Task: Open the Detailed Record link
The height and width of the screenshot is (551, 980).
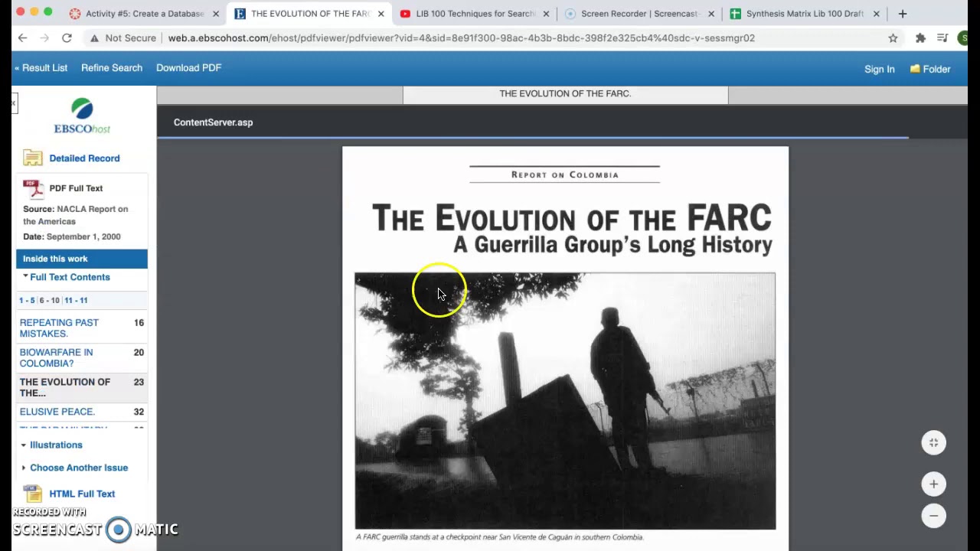Action: pyautogui.click(x=84, y=158)
